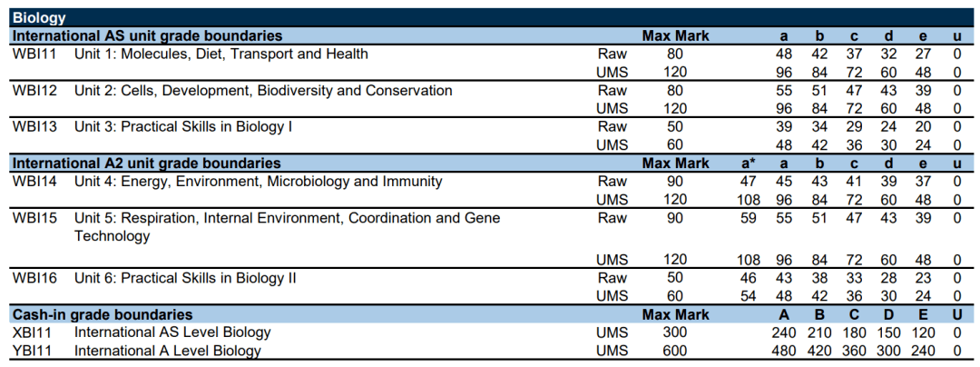Click the WBI11 unit code

pyautogui.click(x=34, y=54)
